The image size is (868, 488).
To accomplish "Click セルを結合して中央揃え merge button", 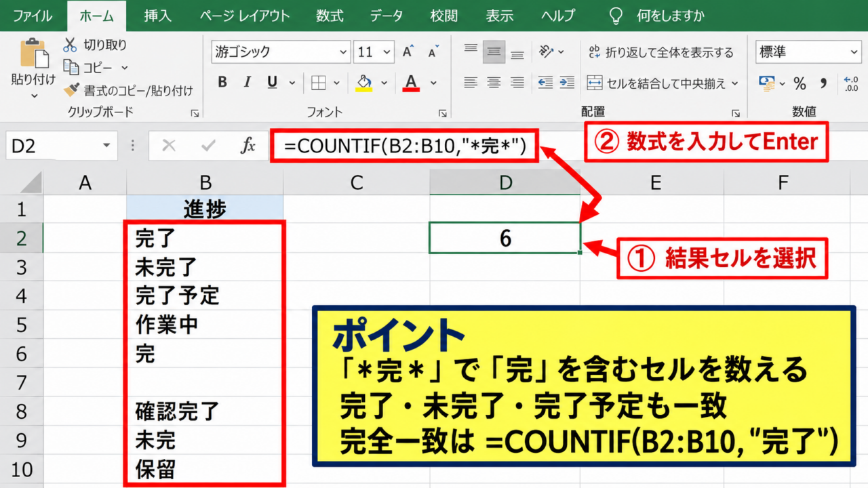I will point(656,83).
